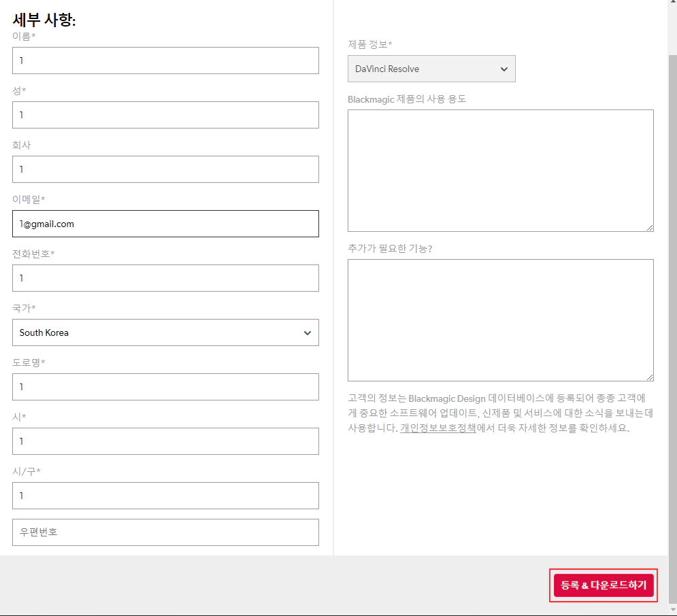Open the 개인정보보호정책 privacy policy link

coord(437,428)
